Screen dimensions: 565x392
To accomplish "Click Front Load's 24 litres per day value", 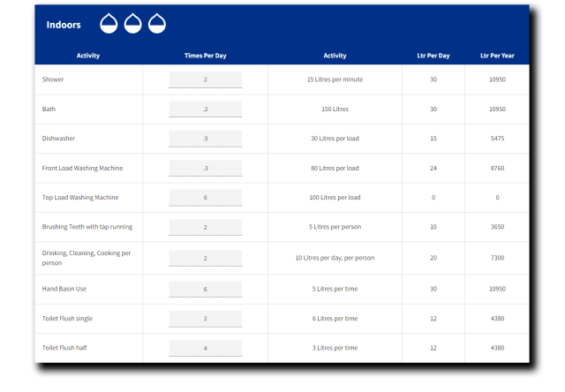I will click(x=433, y=169).
